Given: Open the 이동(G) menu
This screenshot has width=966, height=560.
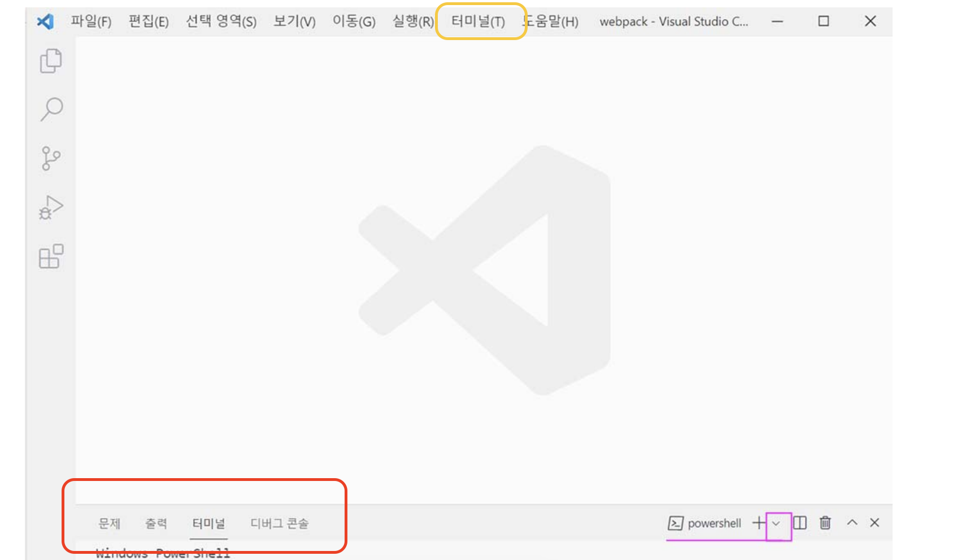Looking at the screenshot, I should pyautogui.click(x=354, y=21).
